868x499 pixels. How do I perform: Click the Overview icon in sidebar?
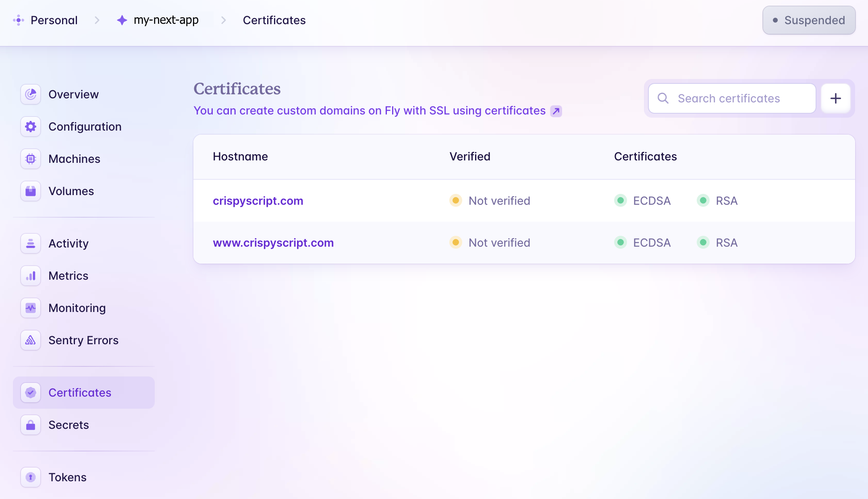pos(30,94)
